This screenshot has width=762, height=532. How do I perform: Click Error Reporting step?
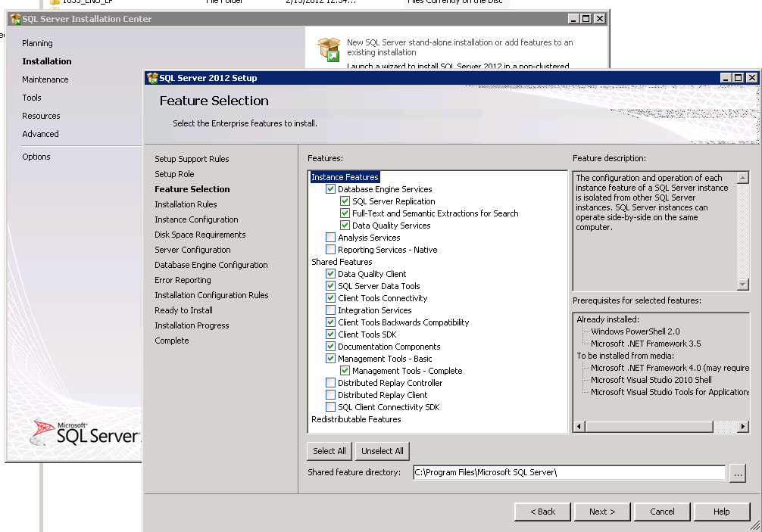point(183,280)
